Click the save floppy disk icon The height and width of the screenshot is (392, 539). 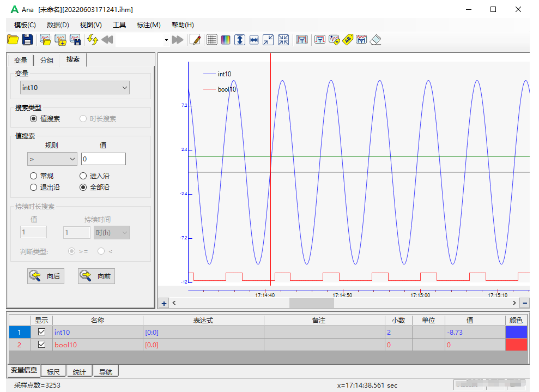(27, 40)
